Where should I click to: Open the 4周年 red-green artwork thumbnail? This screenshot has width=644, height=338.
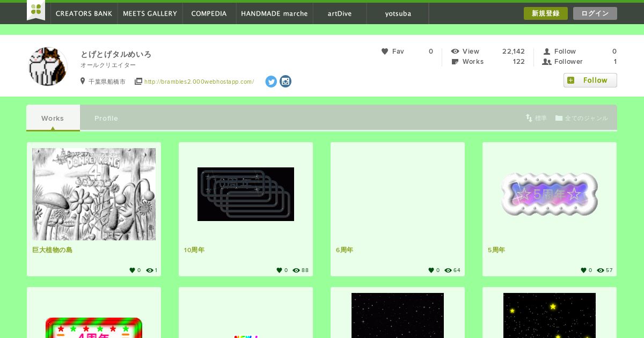coord(94,328)
